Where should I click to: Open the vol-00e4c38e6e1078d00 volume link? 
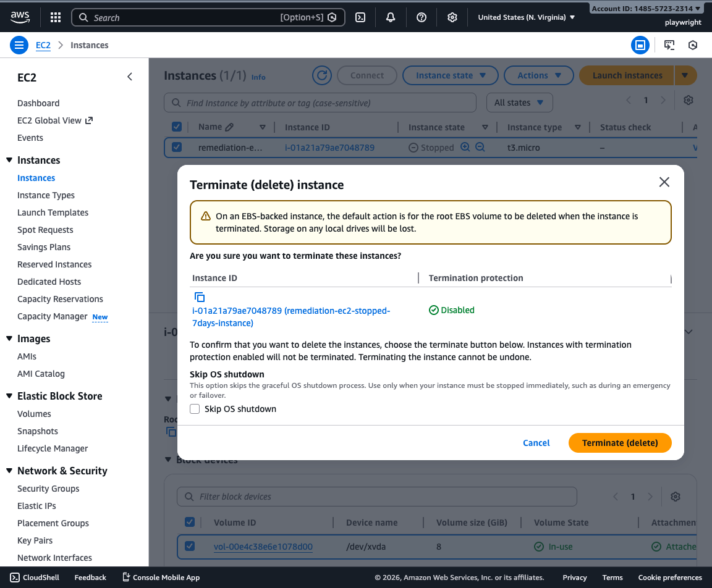pyautogui.click(x=263, y=546)
